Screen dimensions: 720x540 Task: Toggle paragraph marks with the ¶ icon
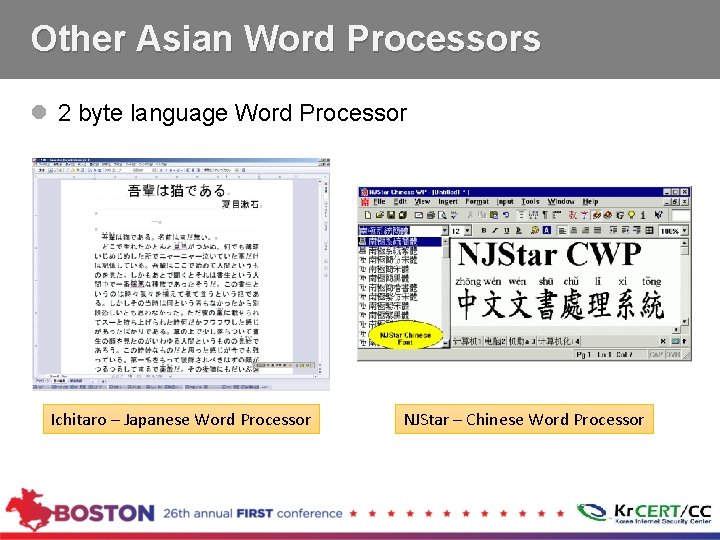[545, 215]
